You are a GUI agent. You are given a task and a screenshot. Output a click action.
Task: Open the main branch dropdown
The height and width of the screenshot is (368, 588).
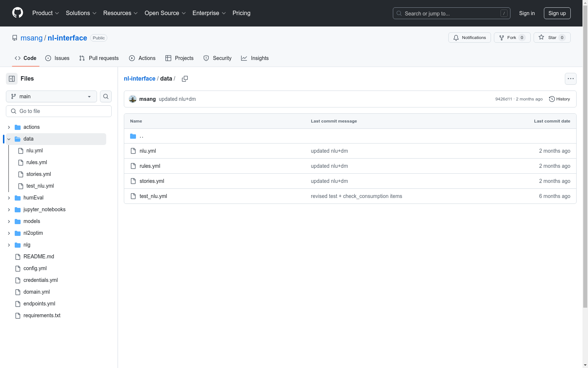coord(51,96)
